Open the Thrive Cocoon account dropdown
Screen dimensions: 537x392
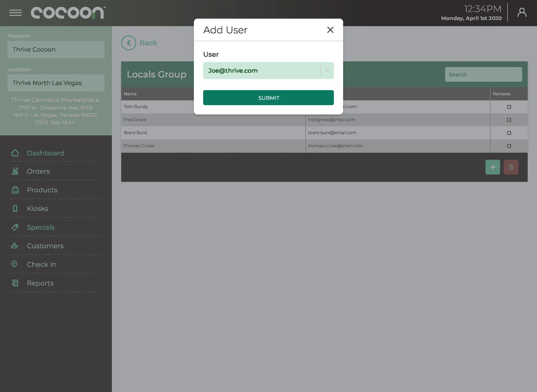tap(56, 49)
